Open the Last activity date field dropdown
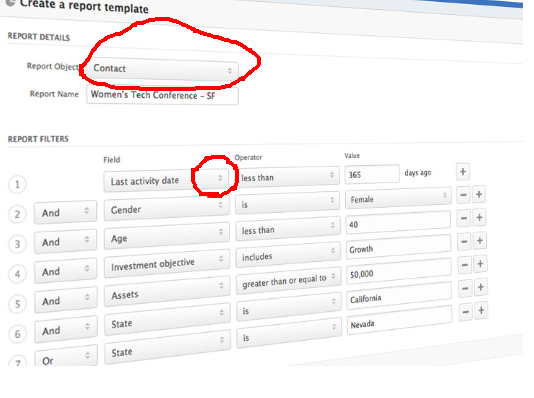 coord(166,180)
